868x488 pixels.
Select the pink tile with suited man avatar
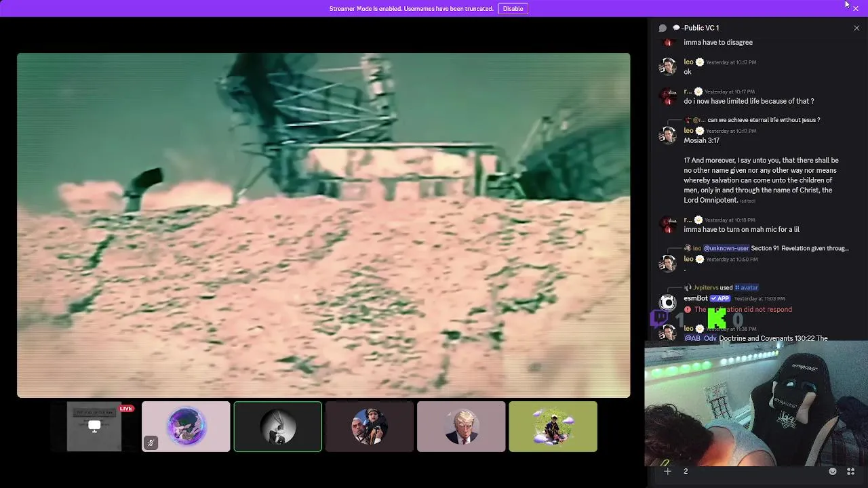coord(461,426)
